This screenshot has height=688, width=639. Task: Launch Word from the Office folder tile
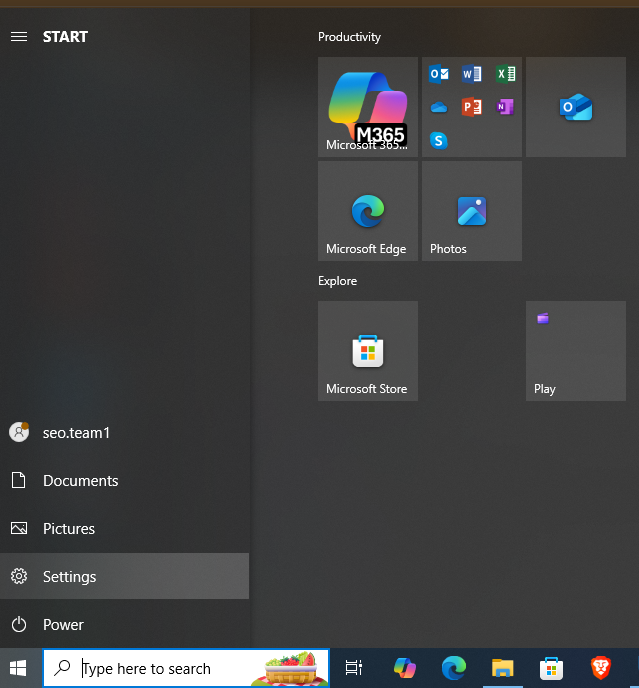[472, 73]
